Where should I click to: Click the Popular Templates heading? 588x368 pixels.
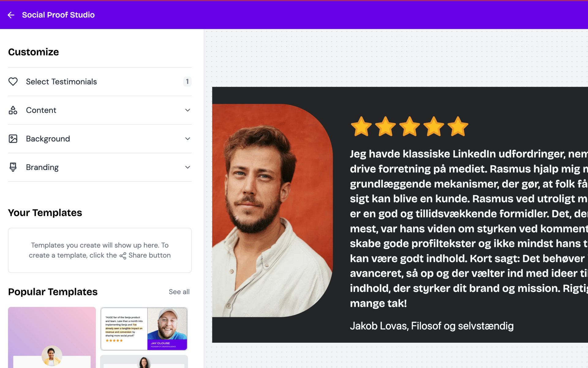pyautogui.click(x=53, y=292)
